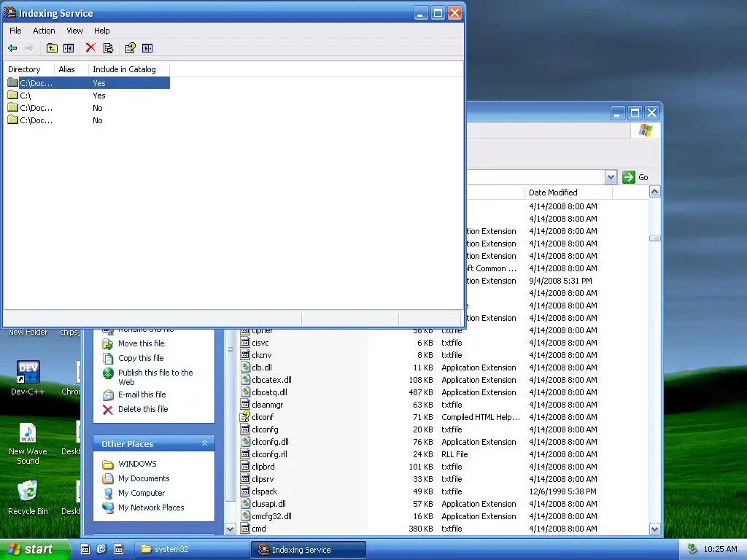Click the cmd file icon
The image size is (747, 560).
[x=245, y=528]
